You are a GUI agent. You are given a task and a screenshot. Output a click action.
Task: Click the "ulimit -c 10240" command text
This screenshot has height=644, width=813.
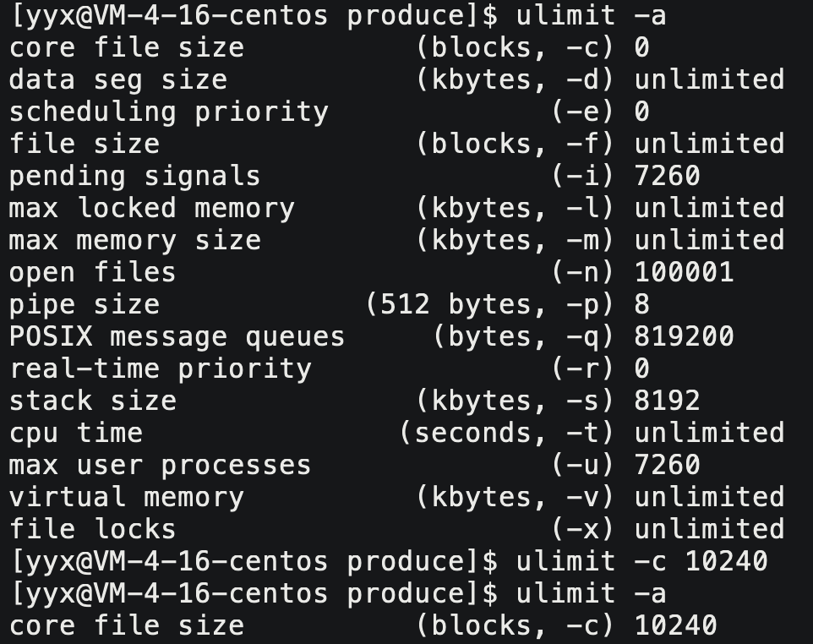coord(641,561)
